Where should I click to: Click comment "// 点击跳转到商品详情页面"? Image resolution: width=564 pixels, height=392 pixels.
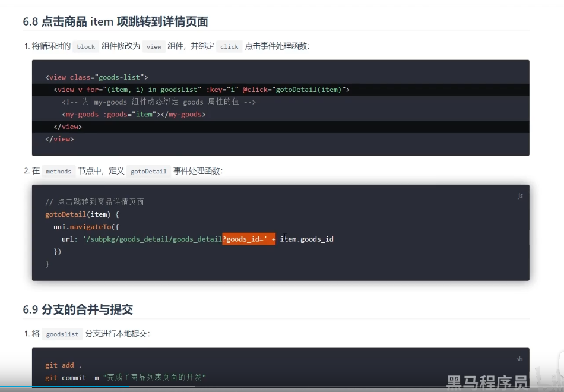[x=95, y=201]
